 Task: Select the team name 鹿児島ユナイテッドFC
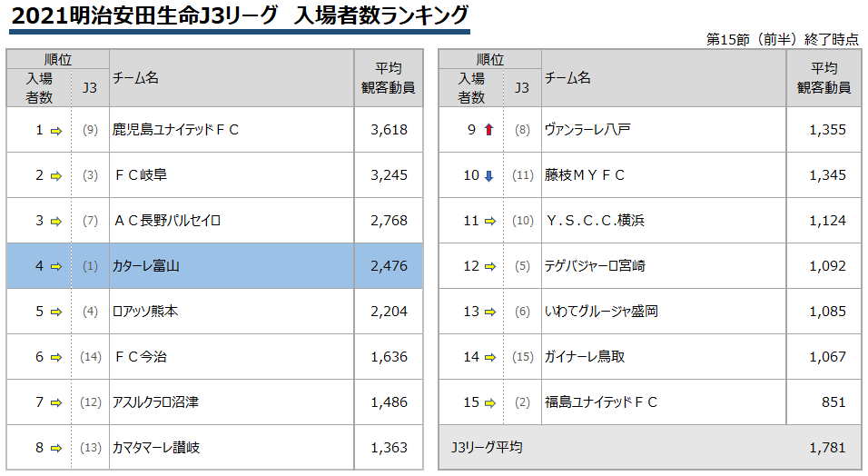click(x=175, y=130)
